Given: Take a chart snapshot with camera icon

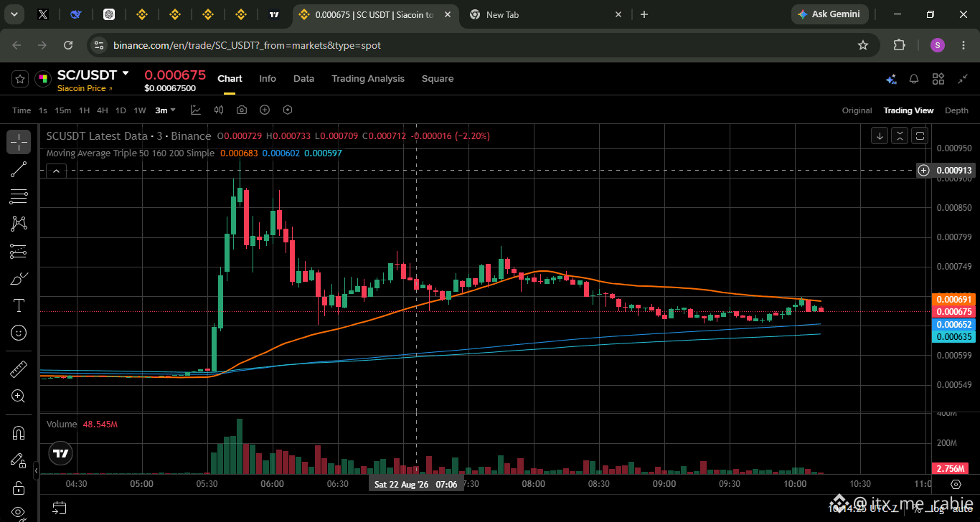Looking at the screenshot, I should click(x=242, y=110).
